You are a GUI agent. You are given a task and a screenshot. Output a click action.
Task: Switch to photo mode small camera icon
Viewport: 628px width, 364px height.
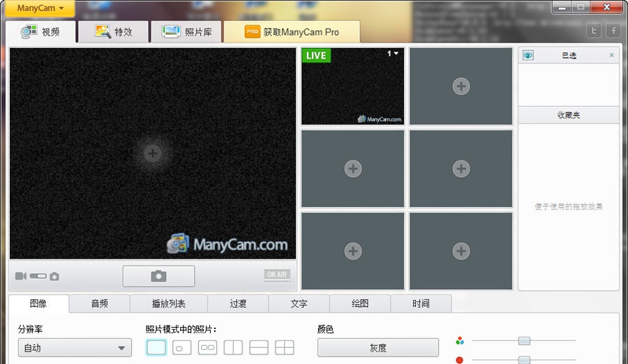(54, 276)
